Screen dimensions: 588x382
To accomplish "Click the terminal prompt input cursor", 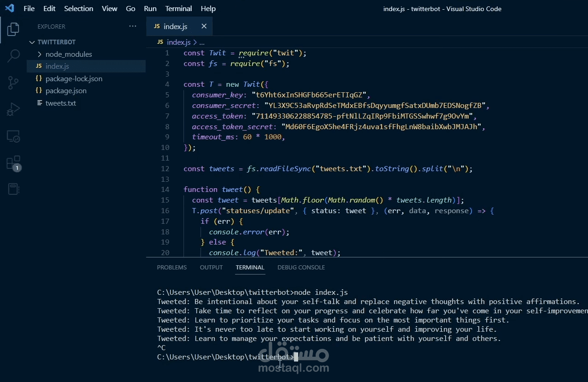I will click(x=296, y=357).
